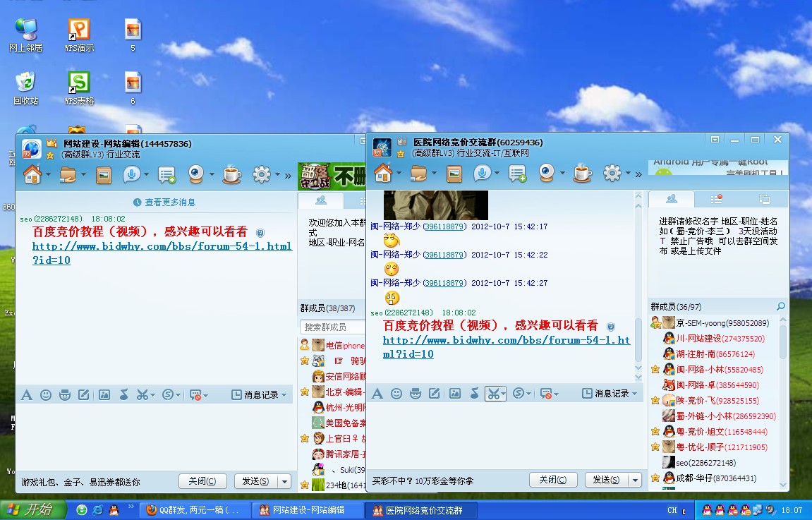Click music note icon in 网站建设-网站编辑 chat
The width and height of the screenshot is (812, 520).
[x=124, y=395]
